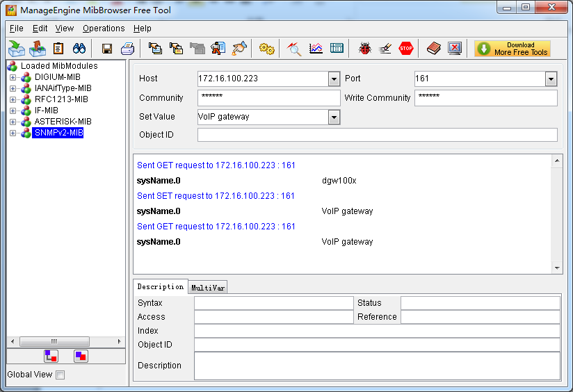Click the magnifier over graph icon
Viewport: 573px width, 392px height.
[294, 49]
